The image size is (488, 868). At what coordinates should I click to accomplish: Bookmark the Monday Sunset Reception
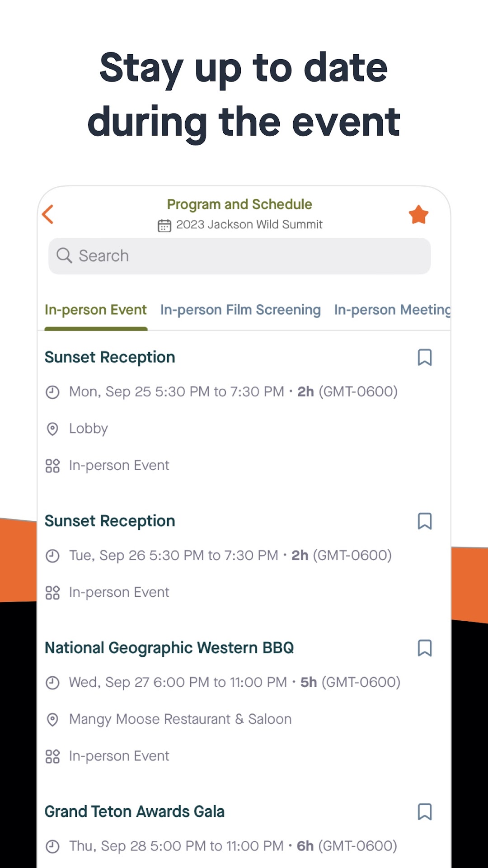425,357
